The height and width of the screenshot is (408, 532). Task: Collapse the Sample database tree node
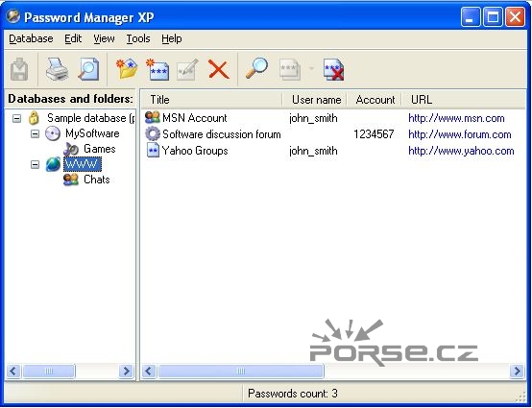pos(16,118)
